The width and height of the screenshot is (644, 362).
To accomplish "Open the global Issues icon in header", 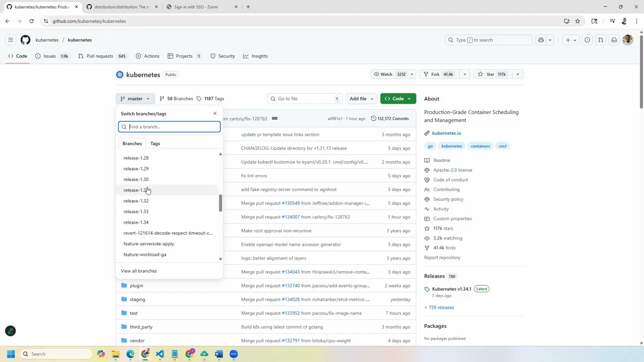I will 587,40.
